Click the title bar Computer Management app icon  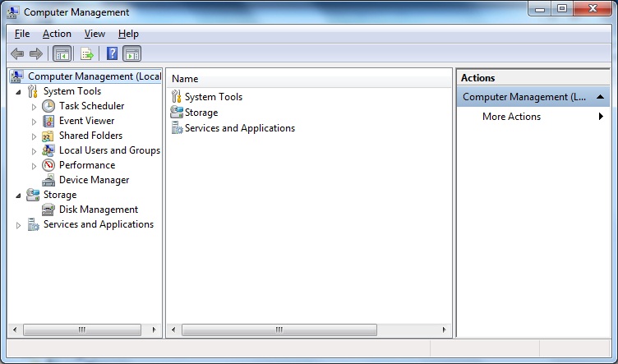(12, 12)
